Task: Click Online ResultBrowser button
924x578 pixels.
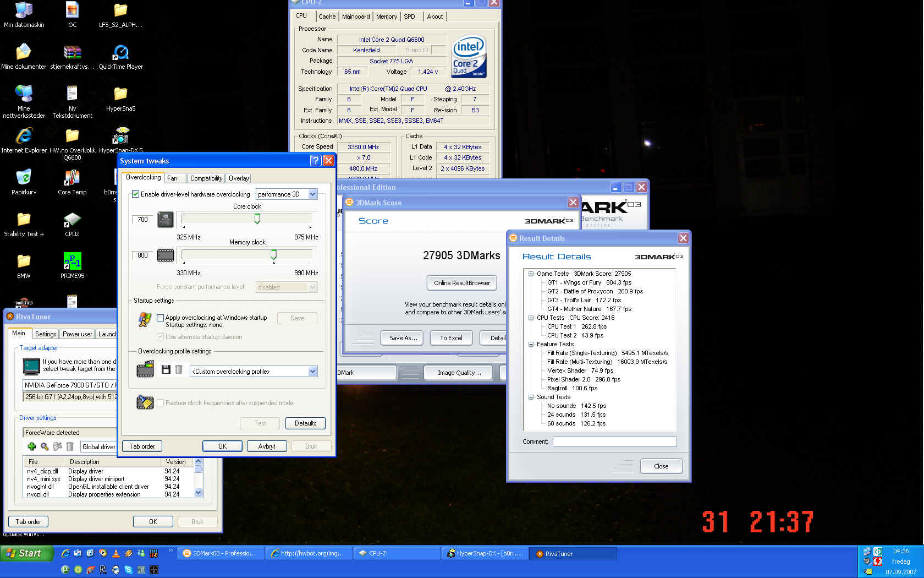Action: pyautogui.click(x=462, y=283)
